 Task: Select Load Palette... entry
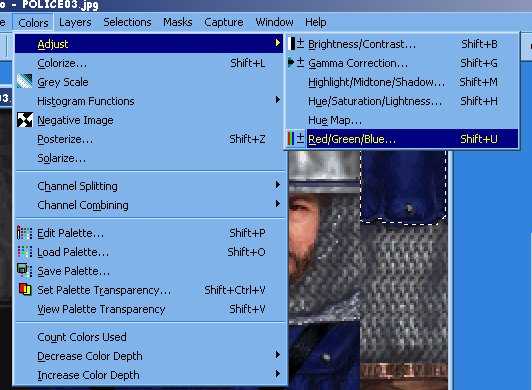point(149,252)
